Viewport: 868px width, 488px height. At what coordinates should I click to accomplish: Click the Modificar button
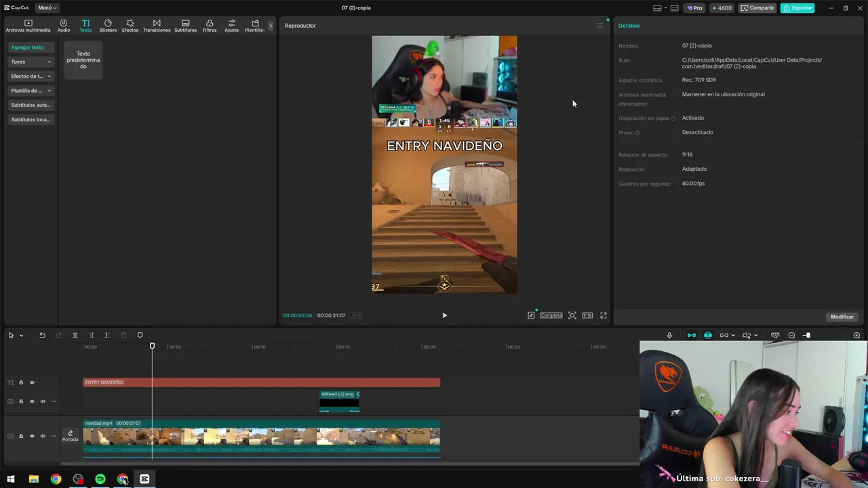tap(842, 317)
